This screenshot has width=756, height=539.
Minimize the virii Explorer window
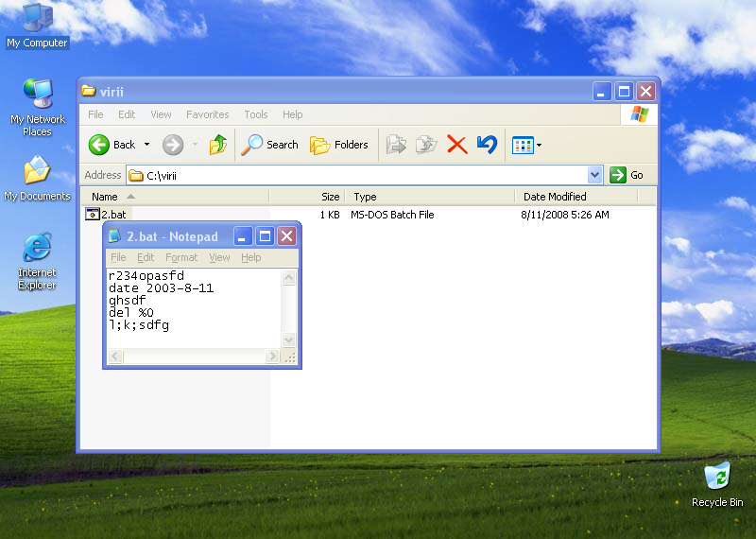[x=602, y=91]
